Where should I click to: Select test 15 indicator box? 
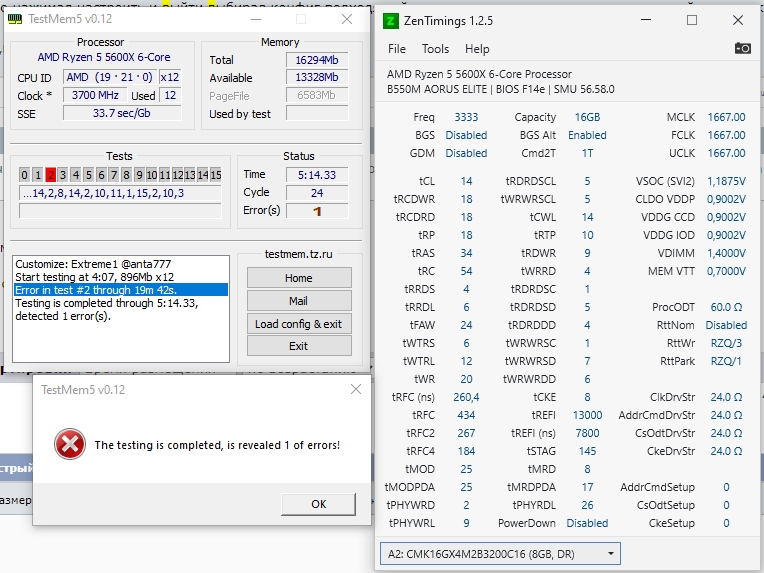coord(216,174)
